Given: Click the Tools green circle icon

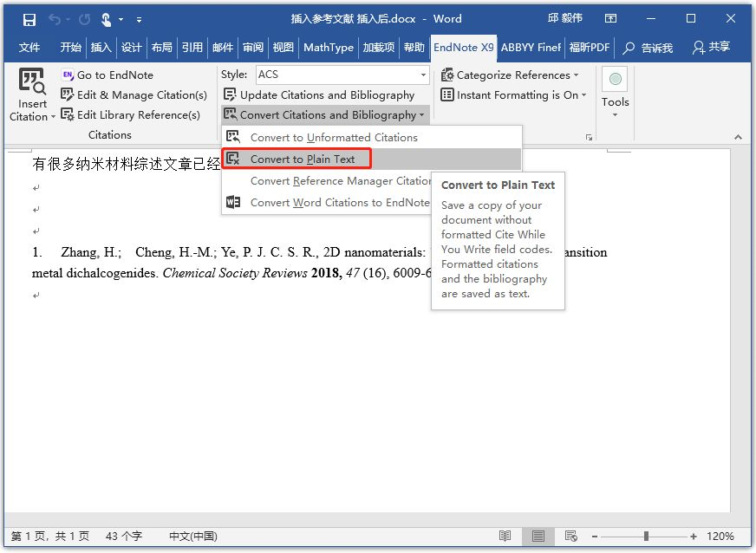Looking at the screenshot, I should point(616,79).
